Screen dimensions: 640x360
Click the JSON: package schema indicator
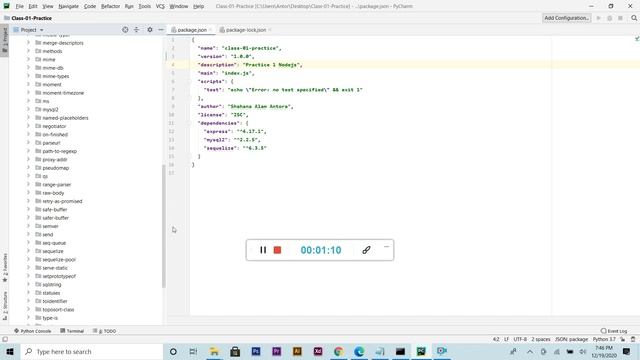[571, 339]
